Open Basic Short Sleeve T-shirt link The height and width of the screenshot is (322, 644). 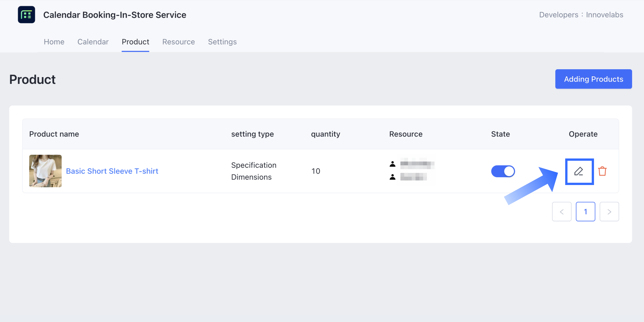(x=112, y=171)
